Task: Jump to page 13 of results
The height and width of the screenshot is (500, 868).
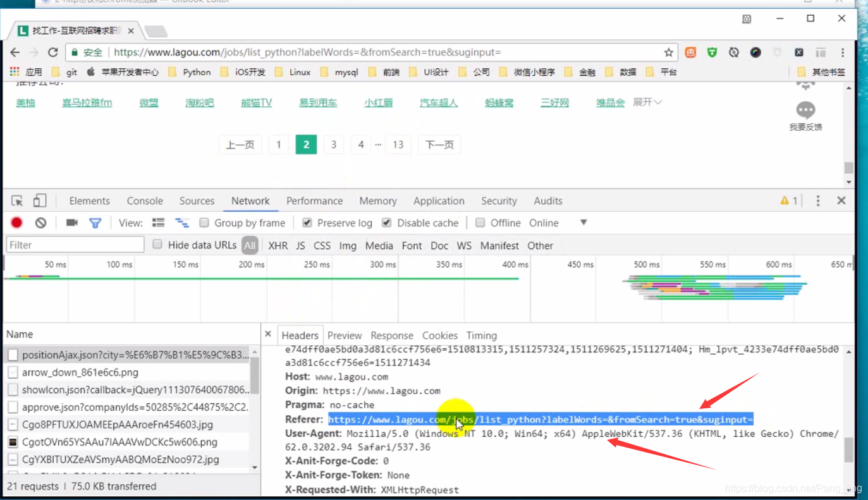Action: coord(398,145)
